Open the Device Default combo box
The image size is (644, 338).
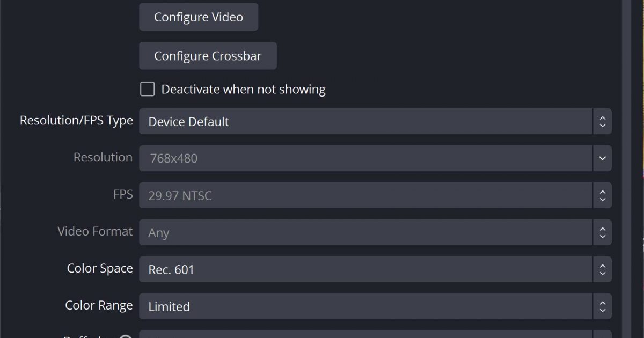click(x=365, y=122)
